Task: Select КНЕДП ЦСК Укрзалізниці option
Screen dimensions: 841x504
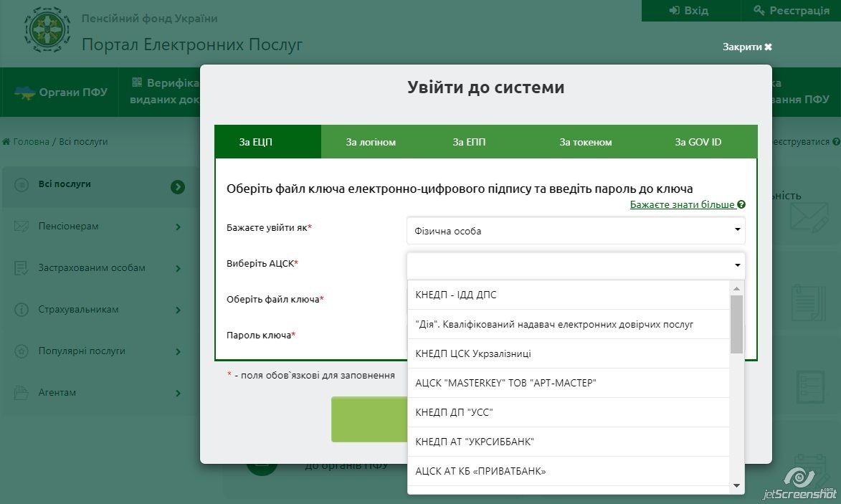Action: [569, 353]
